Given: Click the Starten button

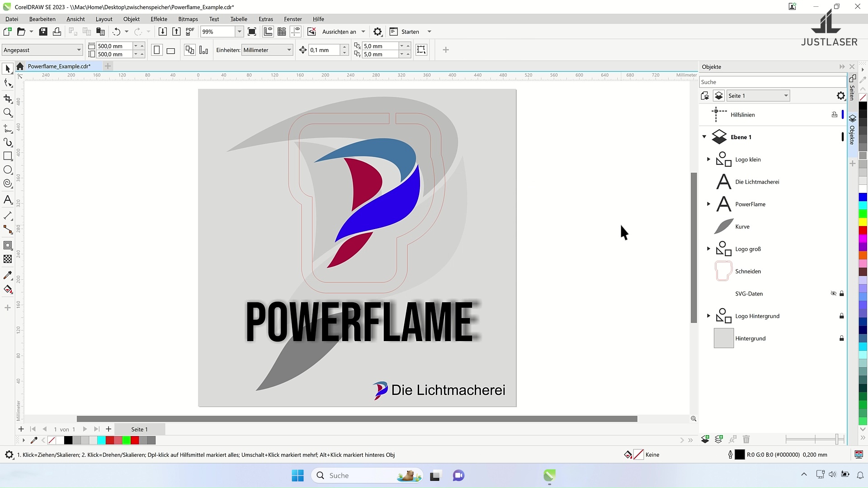Looking at the screenshot, I should 410,32.
